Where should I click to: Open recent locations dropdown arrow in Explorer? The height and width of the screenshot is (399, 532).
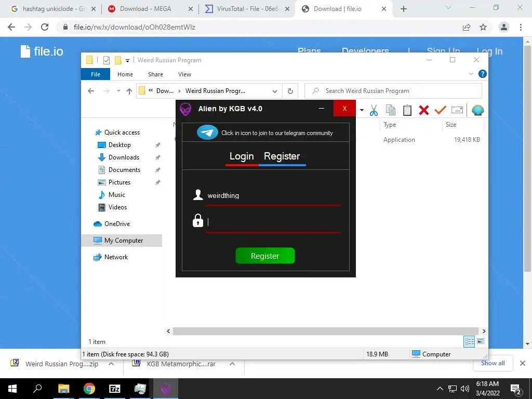coord(118,91)
